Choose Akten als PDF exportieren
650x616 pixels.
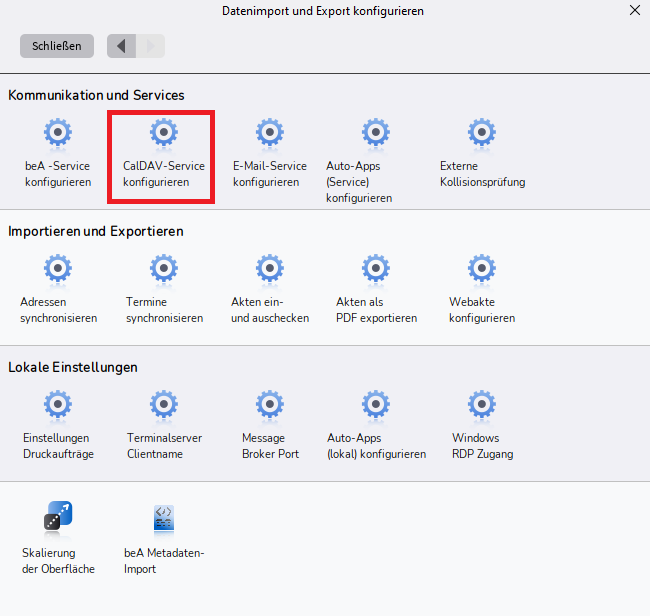coord(376,289)
